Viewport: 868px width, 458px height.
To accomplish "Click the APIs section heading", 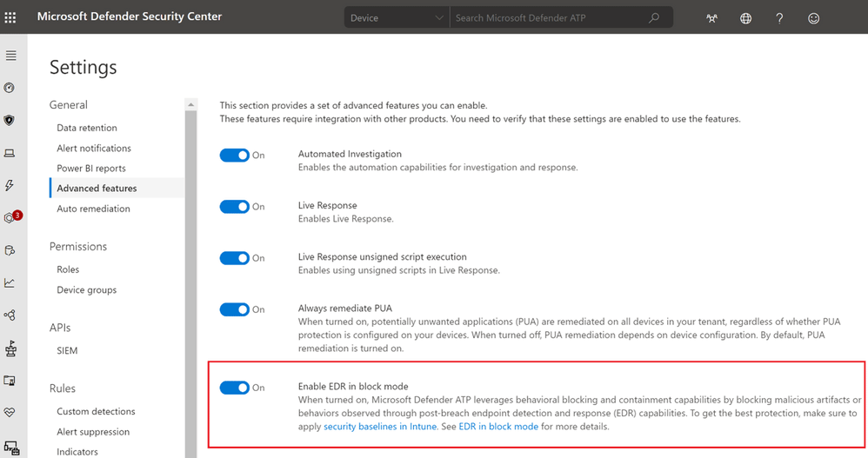I will tap(60, 328).
